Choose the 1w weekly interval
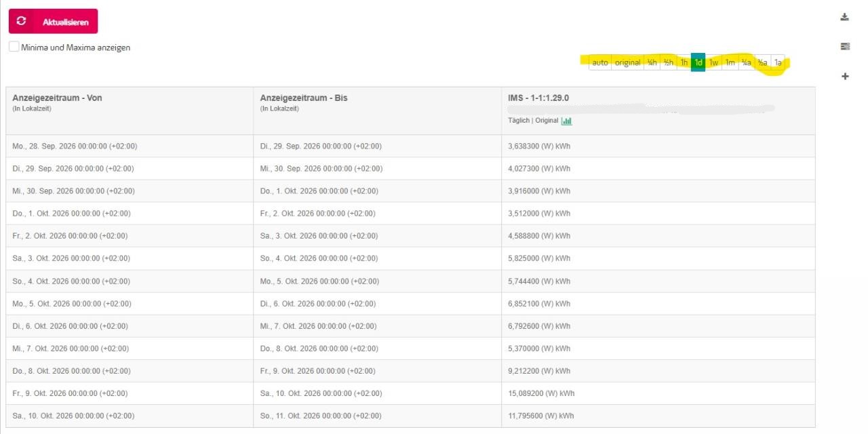Viewport: 868px width, 434px height. 713,62
